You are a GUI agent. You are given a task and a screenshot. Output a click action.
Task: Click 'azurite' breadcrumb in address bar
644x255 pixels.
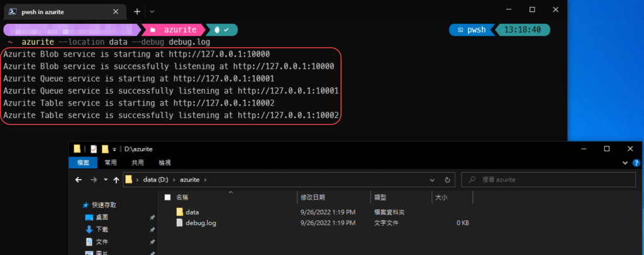click(189, 180)
